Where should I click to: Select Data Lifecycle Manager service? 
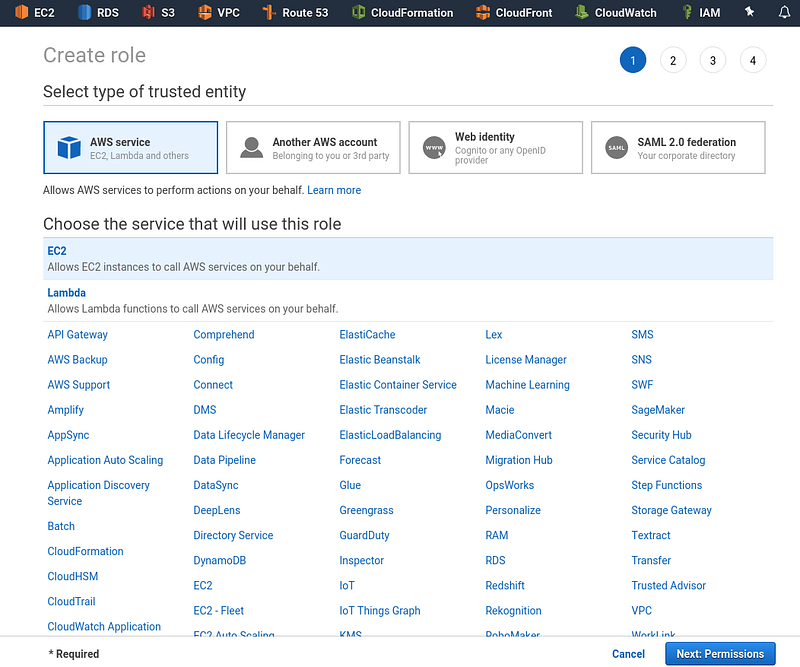coord(249,435)
